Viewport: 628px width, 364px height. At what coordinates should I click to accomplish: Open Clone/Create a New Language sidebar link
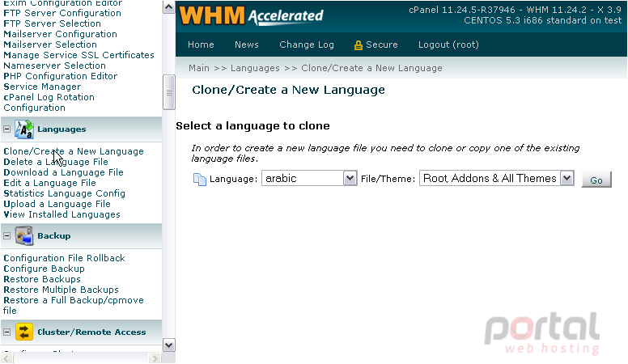click(x=74, y=151)
